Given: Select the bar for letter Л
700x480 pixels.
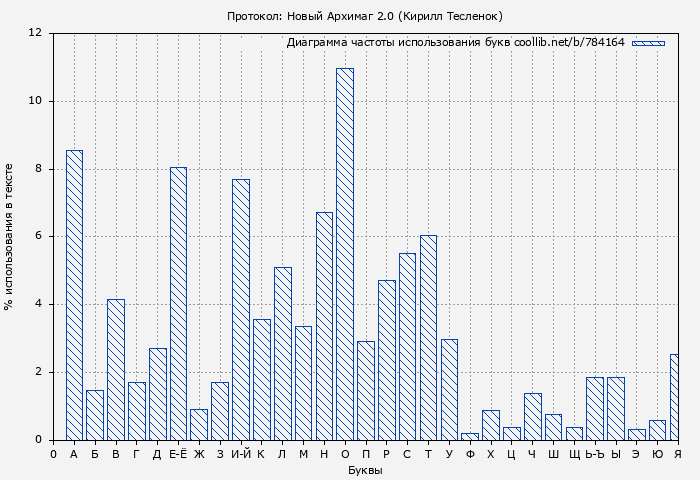Looking at the screenshot, I should point(282,353).
